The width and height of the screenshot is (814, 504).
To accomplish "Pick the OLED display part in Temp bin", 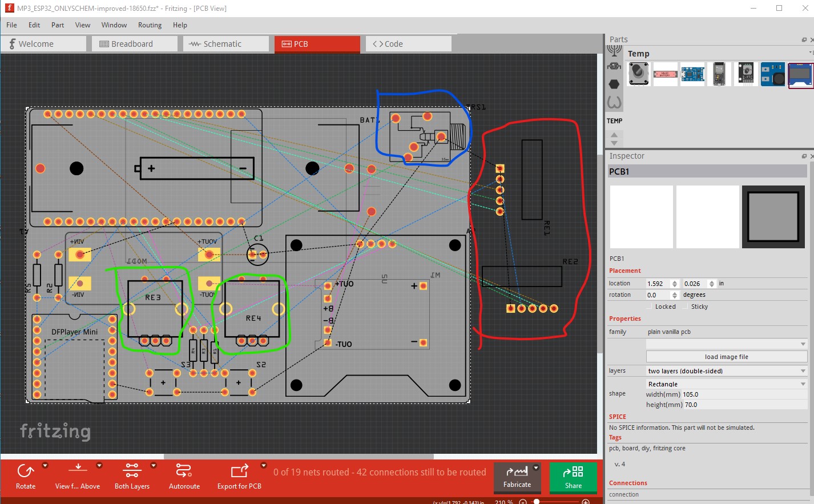I will [800, 74].
